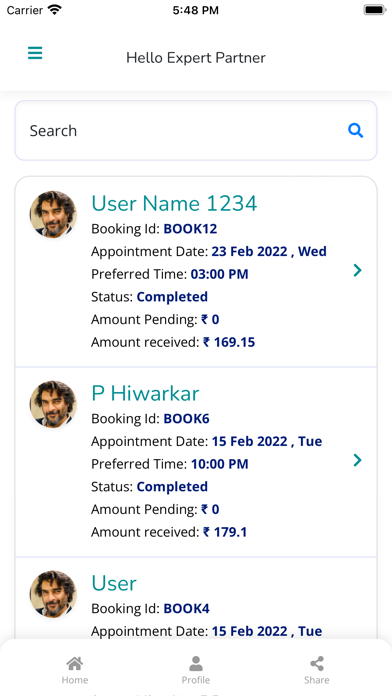
Task: Tap the Hello Expert Partner title
Action: click(x=196, y=58)
